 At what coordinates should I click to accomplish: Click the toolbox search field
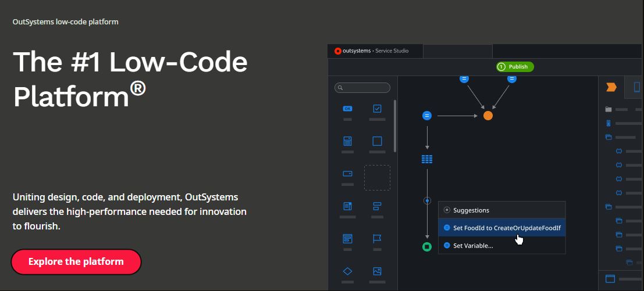click(x=362, y=88)
